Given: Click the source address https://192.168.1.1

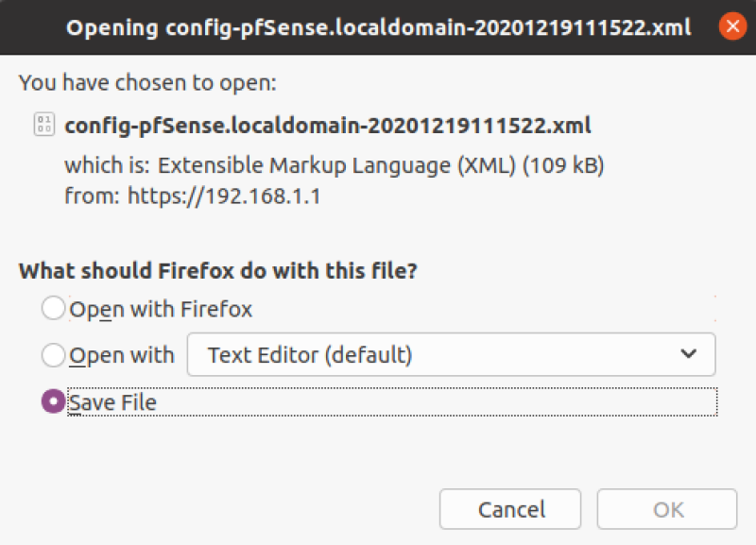Looking at the screenshot, I should tap(224, 196).
